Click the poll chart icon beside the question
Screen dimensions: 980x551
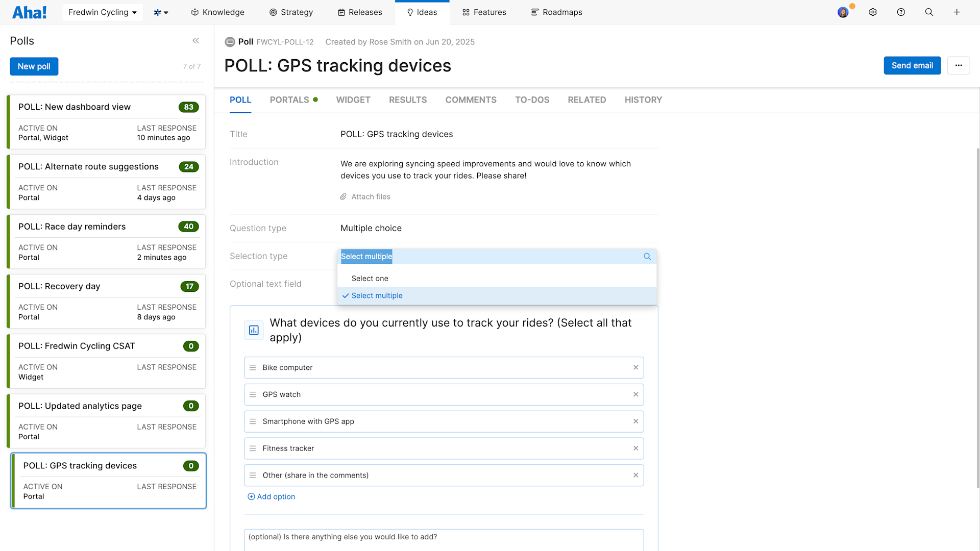[254, 330]
